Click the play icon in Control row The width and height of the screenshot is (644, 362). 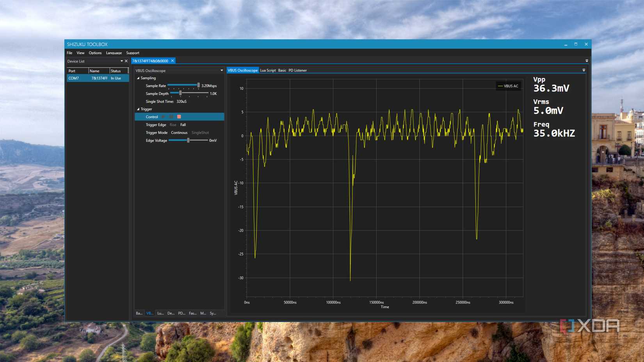pos(163,117)
